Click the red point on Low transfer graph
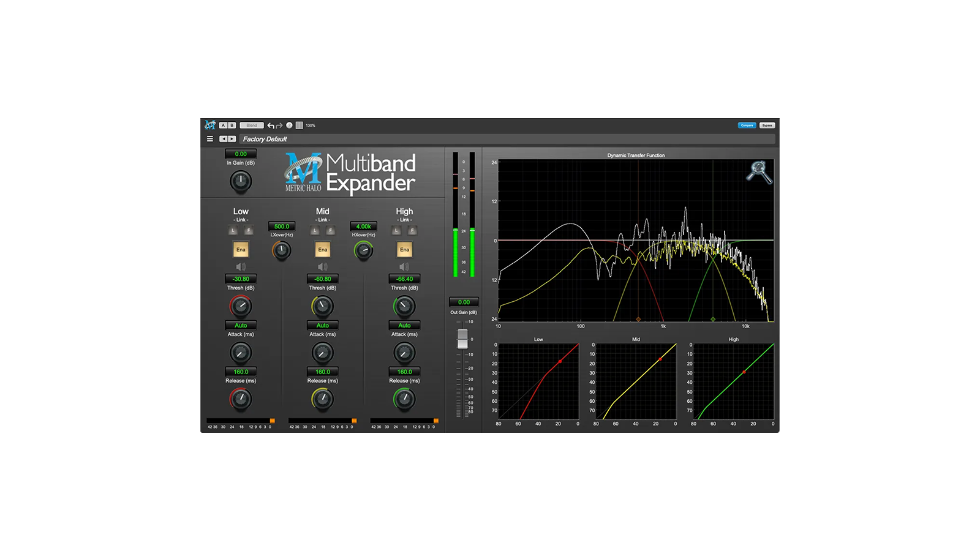Image resolution: width=980 pixels, height=551 pixels. point(560,361)
